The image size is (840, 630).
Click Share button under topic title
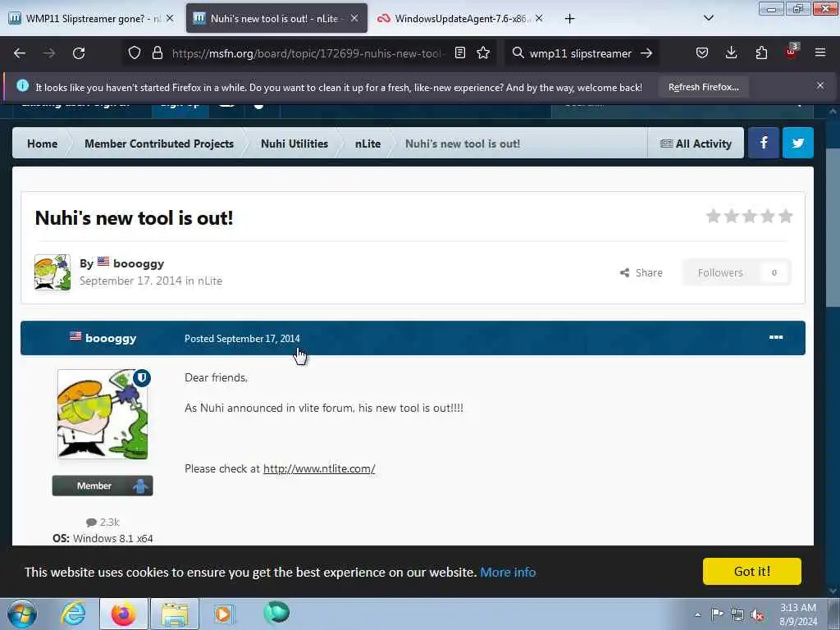tap(641, 272)
